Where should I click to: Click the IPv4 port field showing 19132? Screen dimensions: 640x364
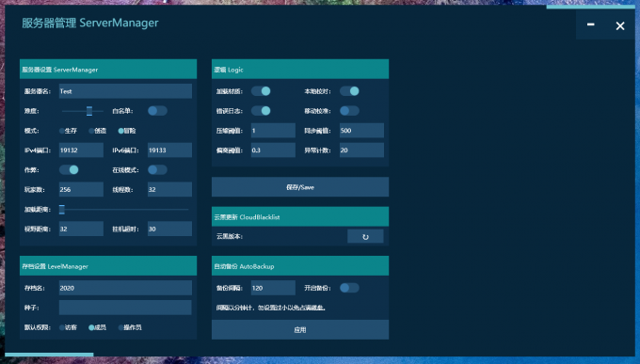[x=81, y=150]
